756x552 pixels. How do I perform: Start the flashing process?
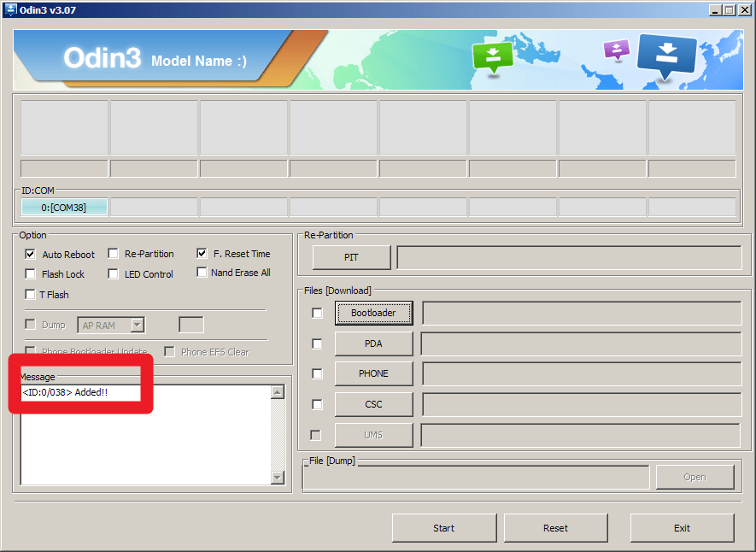point(444,528)
